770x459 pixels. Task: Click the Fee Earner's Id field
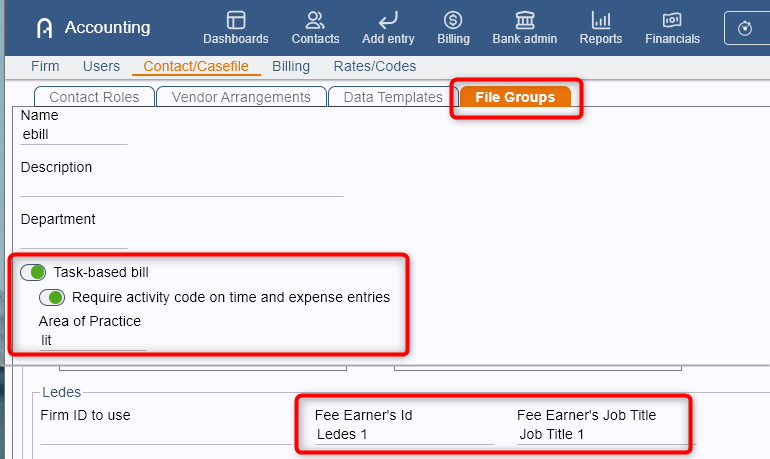click(x=404, y=434)
